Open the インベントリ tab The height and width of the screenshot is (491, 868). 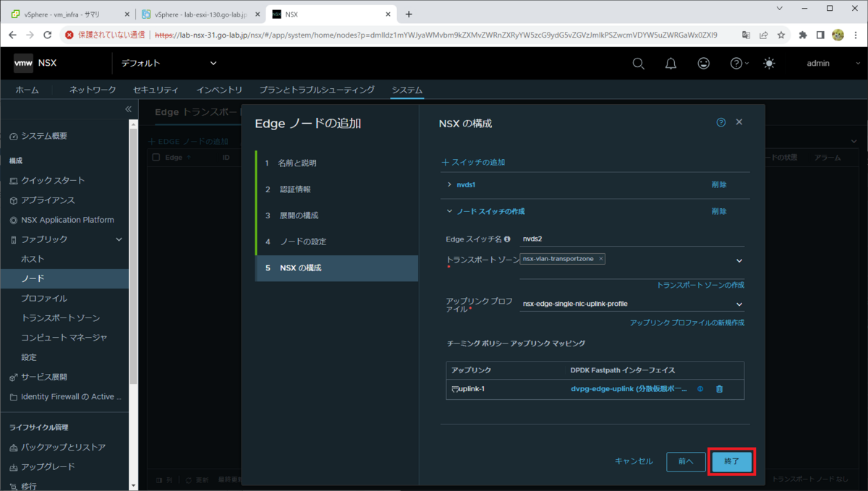[219, 90]
